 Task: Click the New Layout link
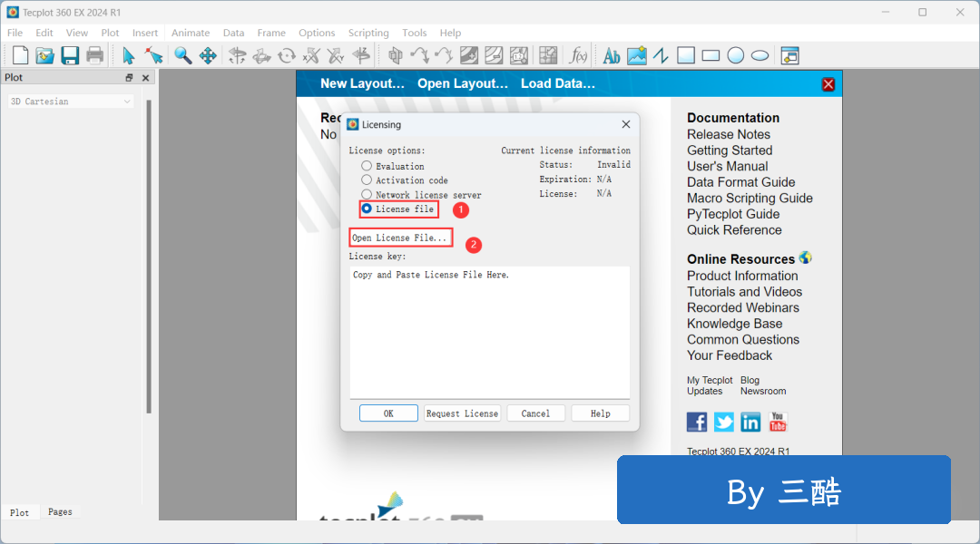point(362,83)
